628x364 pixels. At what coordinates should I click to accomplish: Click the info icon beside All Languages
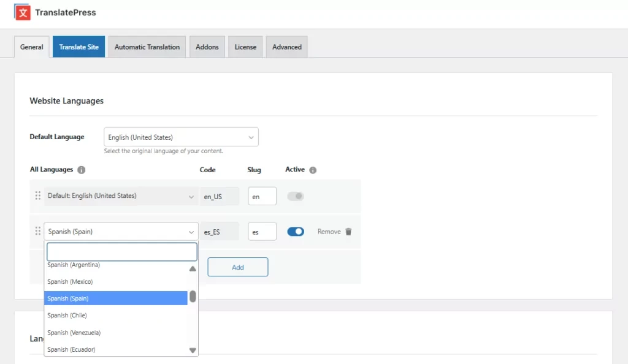point(82,170)
